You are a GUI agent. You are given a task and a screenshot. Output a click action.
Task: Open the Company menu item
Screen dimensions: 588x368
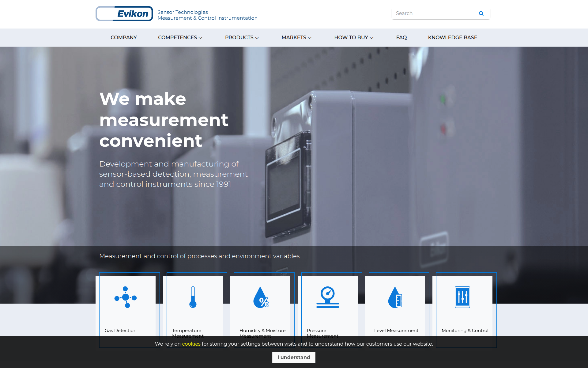coord(124,37)
